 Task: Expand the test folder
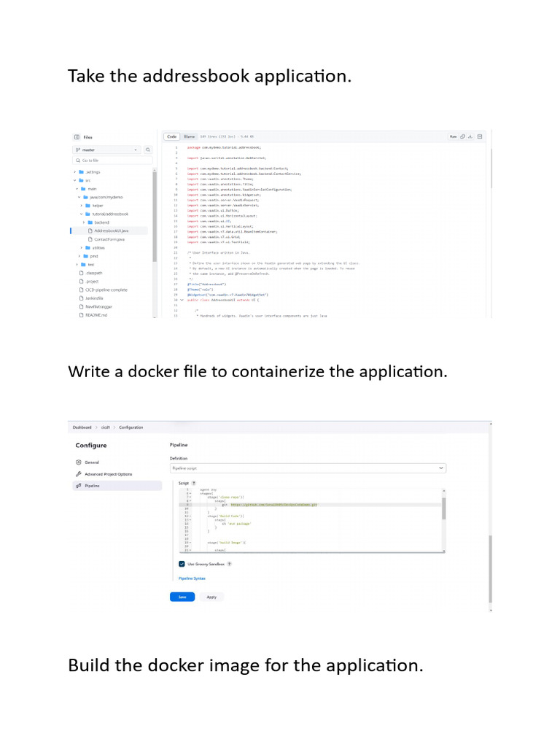click(x=77, y=264)
